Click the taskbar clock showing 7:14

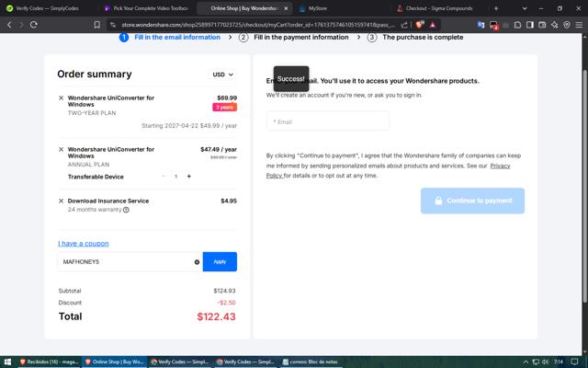pos(559,362)
